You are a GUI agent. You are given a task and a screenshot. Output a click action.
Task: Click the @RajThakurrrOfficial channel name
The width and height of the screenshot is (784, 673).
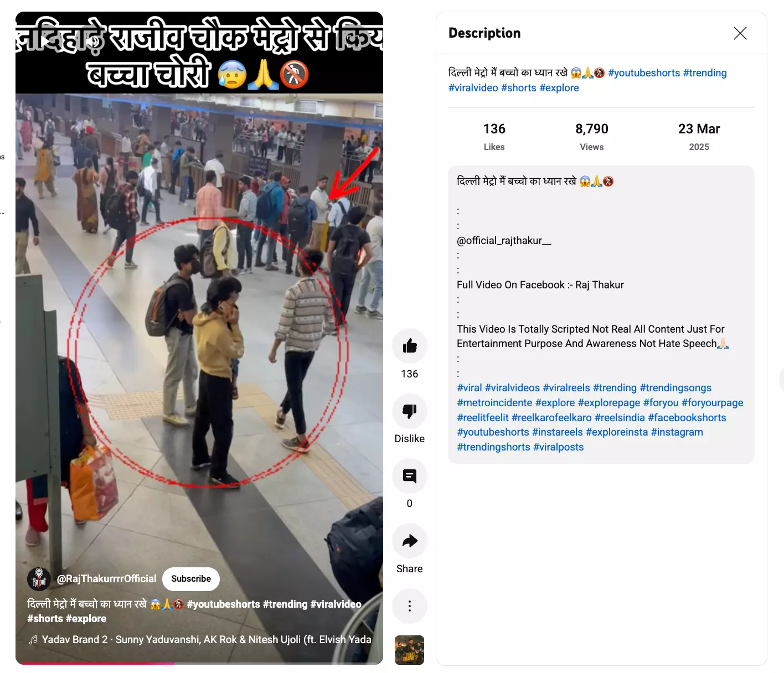[107, 579]
